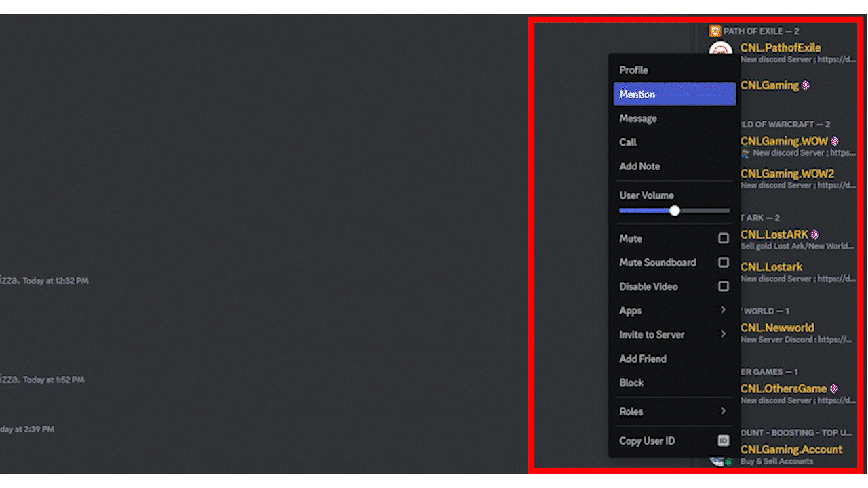This screenshot has height=488, width=868.
Task: Enable the Mute checkbox
Action: 724,239
